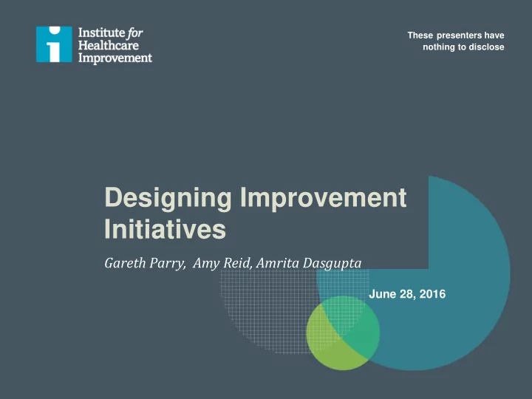Click the white IHI 'i' logo icon
Image resolution: width=532 pixels, height=399 pixels.
click(x=54, y=46)
